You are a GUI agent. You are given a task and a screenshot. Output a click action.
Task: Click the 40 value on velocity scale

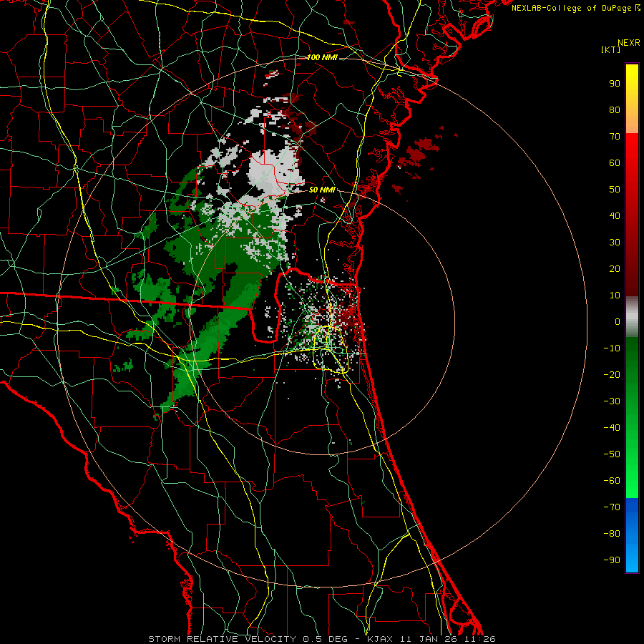tap(615, 215)
